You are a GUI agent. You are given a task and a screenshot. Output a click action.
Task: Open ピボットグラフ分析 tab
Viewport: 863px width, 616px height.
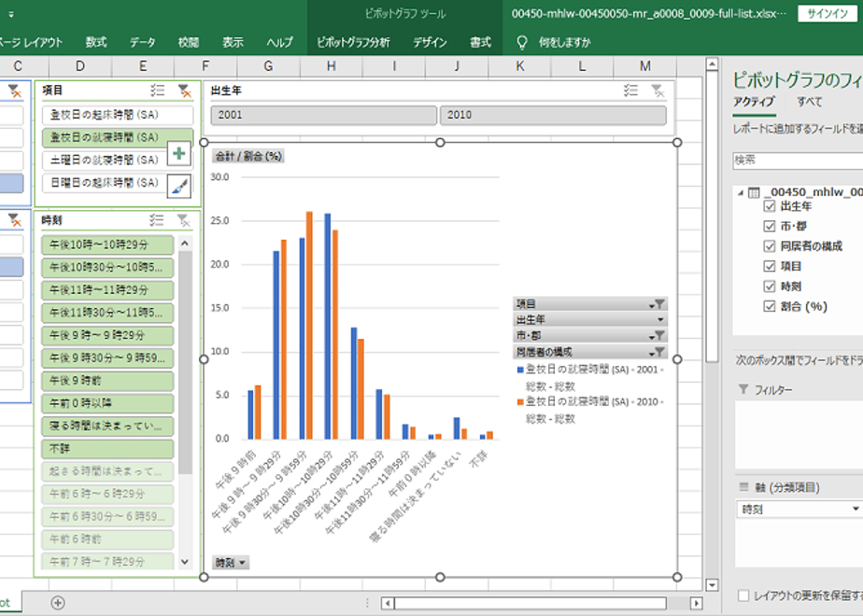(353, 42)
